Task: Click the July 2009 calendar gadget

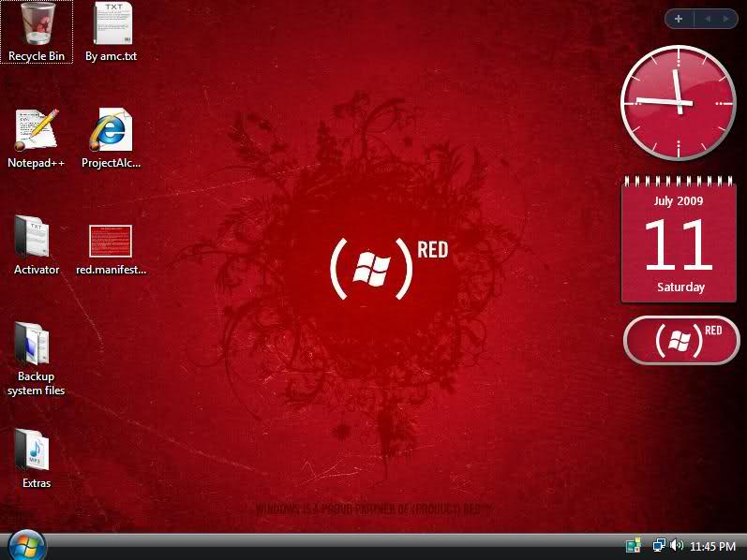Action: tap(679, 240)
